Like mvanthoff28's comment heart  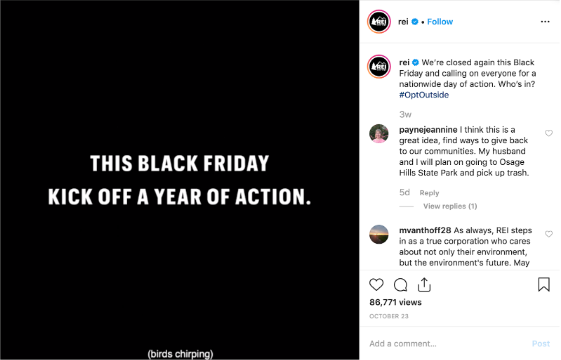pyautogui.click(x=548, y=234)
